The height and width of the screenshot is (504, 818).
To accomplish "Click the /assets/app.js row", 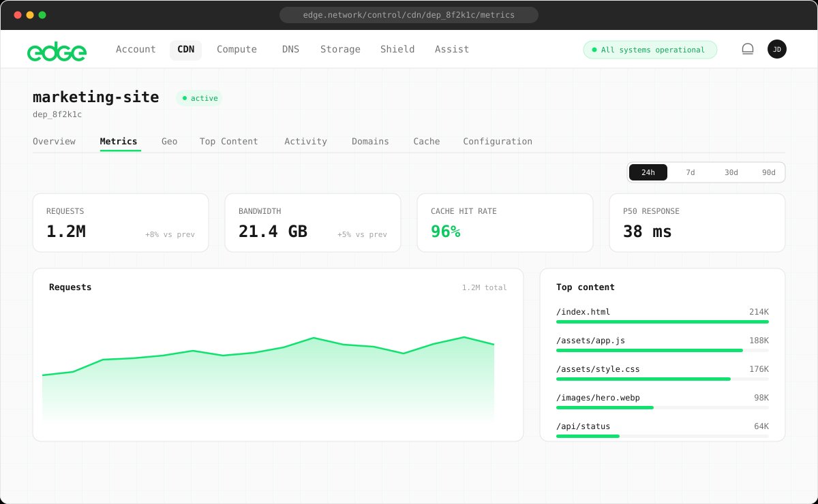I will [x=663, y=344].
